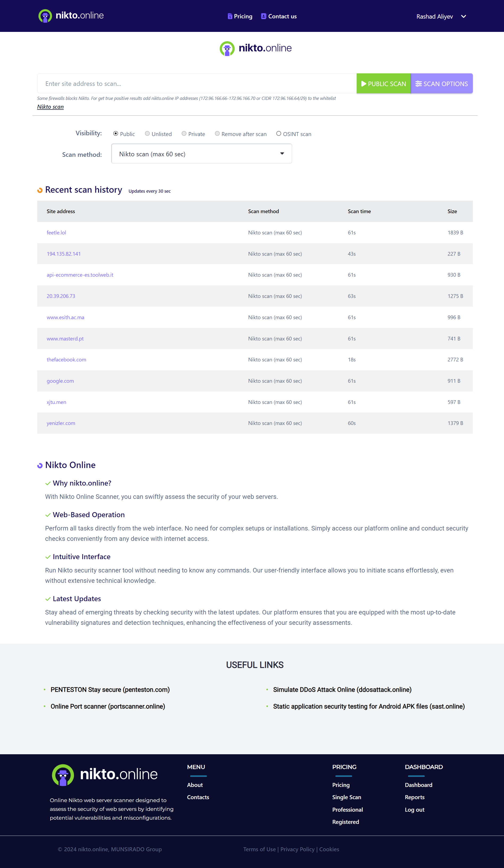504x868 pixels.
Task: Select Remove after scan radio
Action: pos(217,134)
